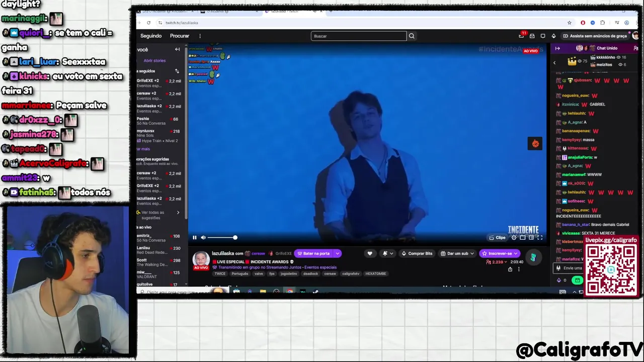Open the Peshie channel in the sidebar
Viewport: 644px width, 362px height.
158,121
